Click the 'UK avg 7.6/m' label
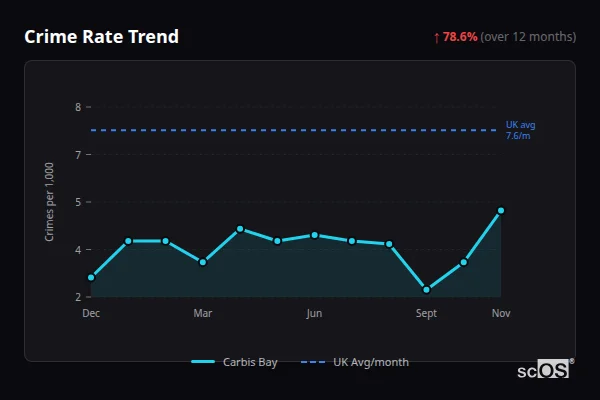This screenshot has height=400, width=600. [x=520, y=130]
